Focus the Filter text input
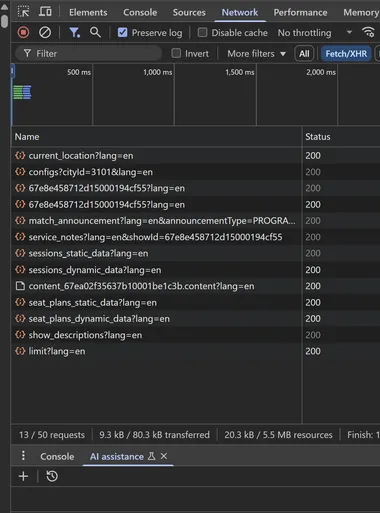This screenshot has height=513, width=380. [x=88, y=53]
